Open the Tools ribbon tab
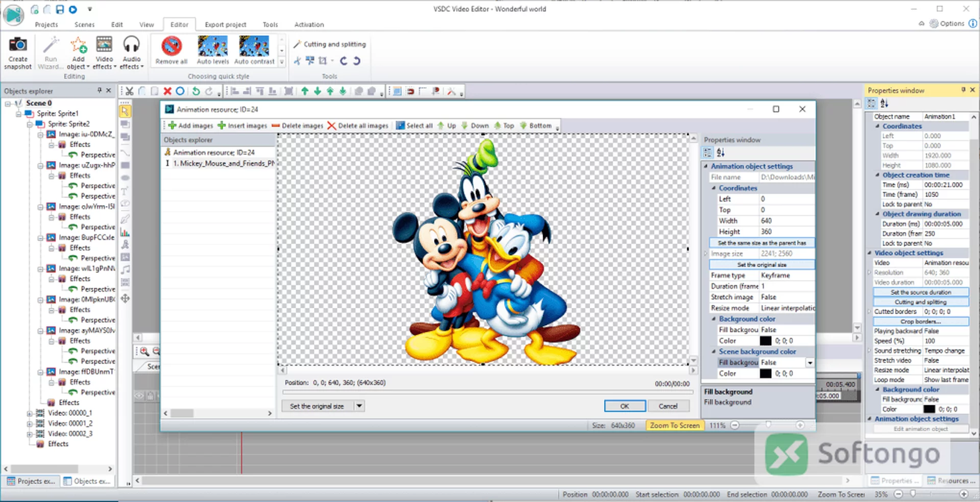Screen dimensions: 980x502 (270, 24)
